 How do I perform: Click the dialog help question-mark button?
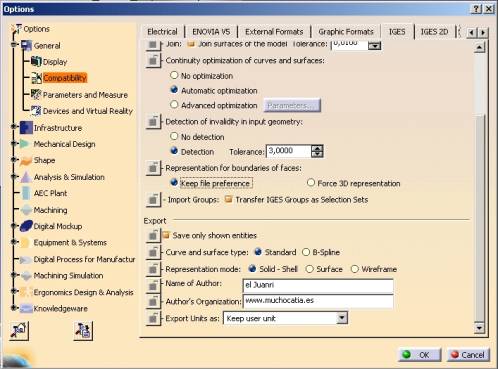[x=476, y=9]
